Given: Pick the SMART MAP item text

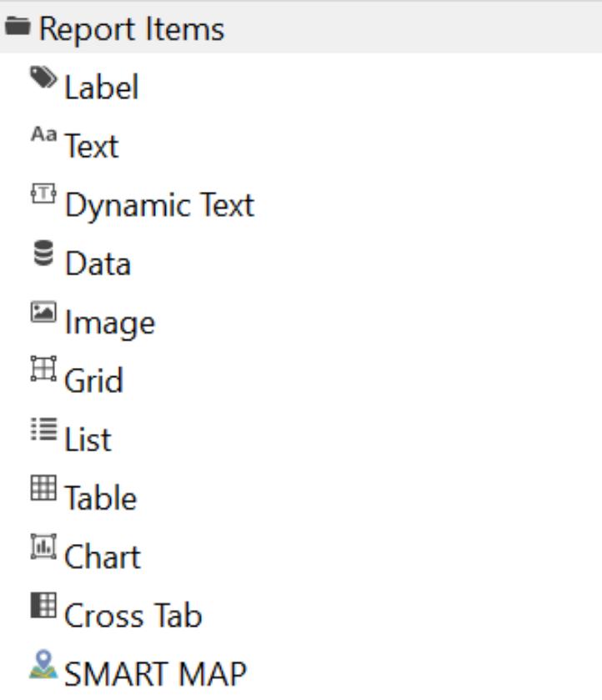Looking at the screenshot, I should click(155, 674).
